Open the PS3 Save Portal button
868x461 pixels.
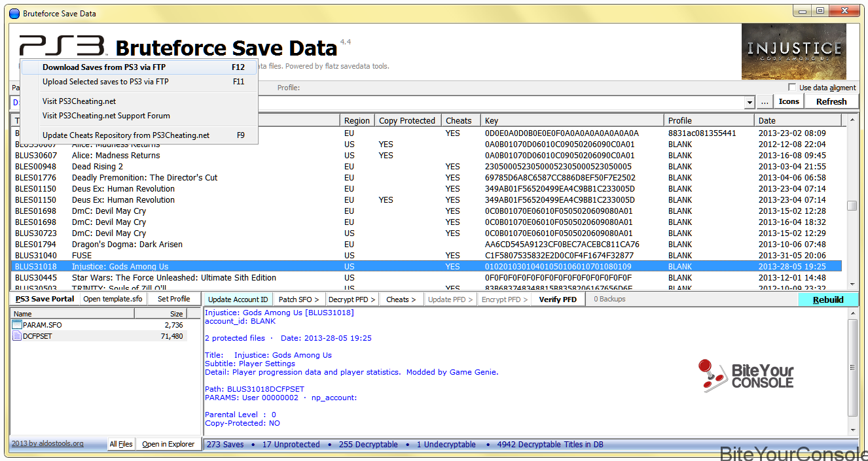(x=45, y=299)
